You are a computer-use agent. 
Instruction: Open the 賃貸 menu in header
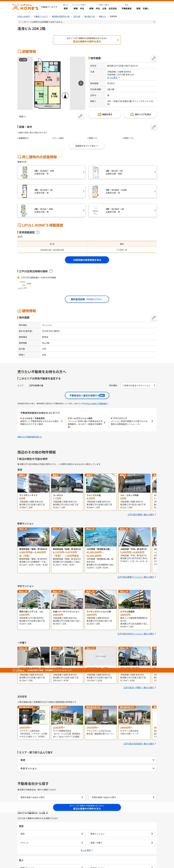(66, 8)
